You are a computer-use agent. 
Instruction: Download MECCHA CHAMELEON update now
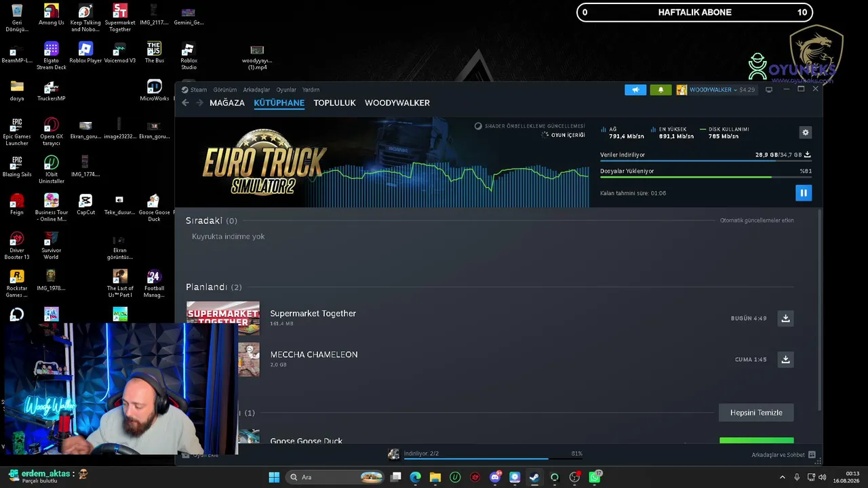point(785,359)
